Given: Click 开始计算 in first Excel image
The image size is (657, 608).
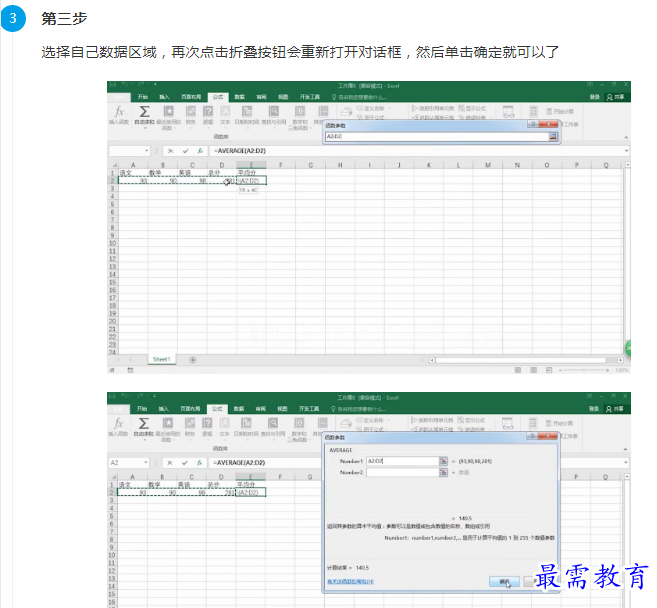Looking at the screenshot, I should coord(560,111).
